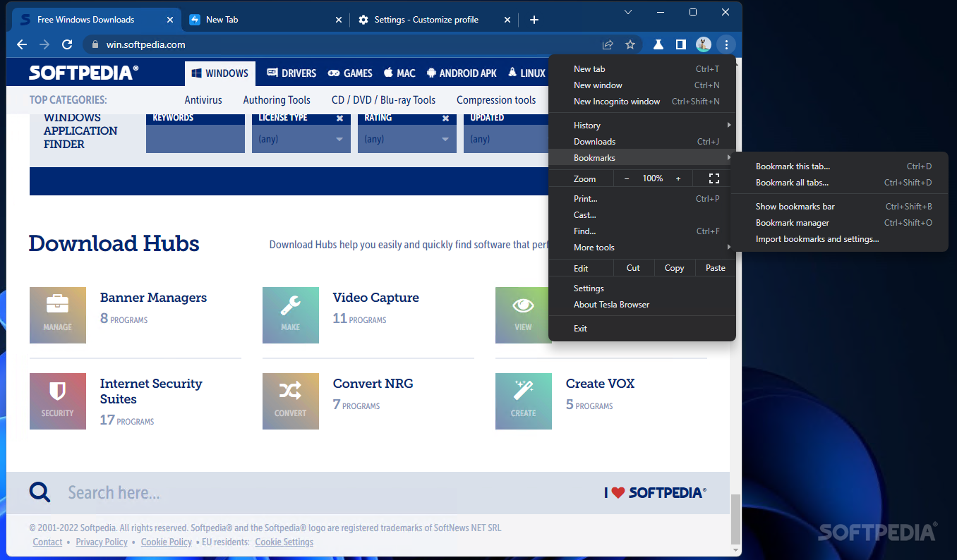The height and width of the screenshot is (560, 957).
Task: Open Internet Security Suites hub
Action: coord(151,391)
